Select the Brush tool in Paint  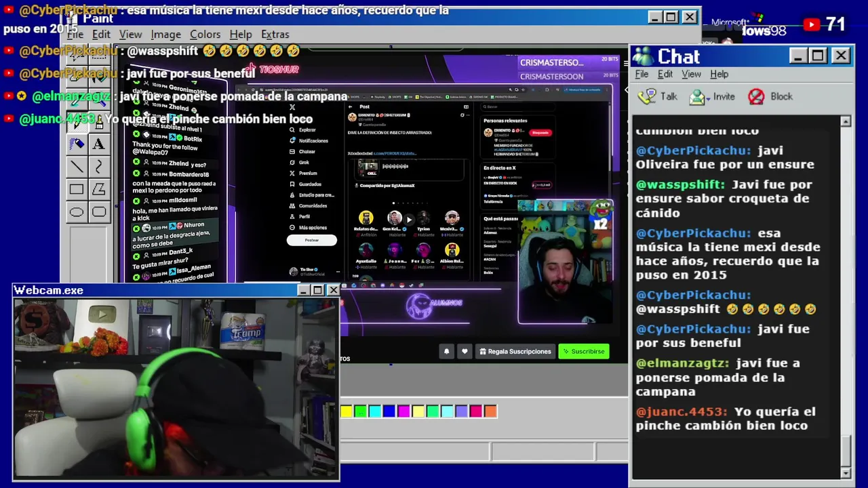click(99, 121)
